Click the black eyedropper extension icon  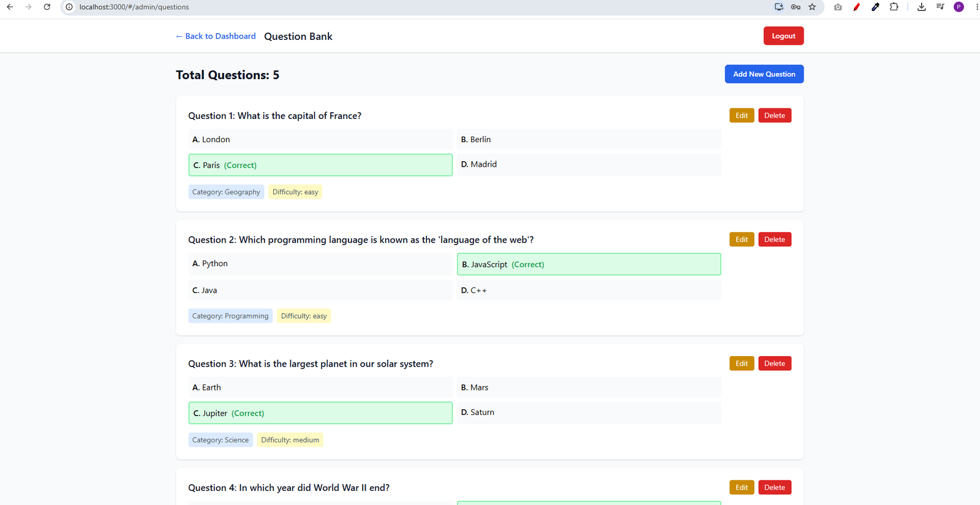(875, 7)
